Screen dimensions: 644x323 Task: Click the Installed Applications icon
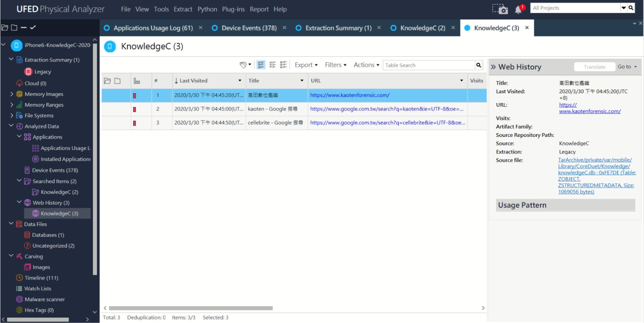(x=36, y=159)
